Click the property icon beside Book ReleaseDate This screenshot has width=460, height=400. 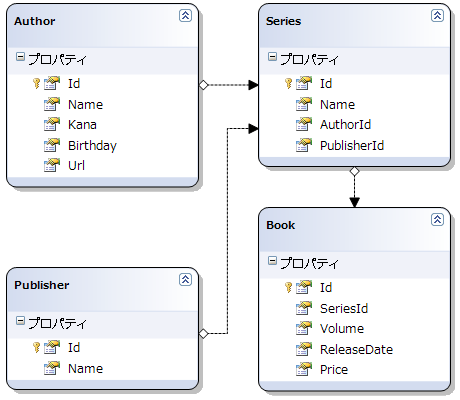(x=304, y=349)
